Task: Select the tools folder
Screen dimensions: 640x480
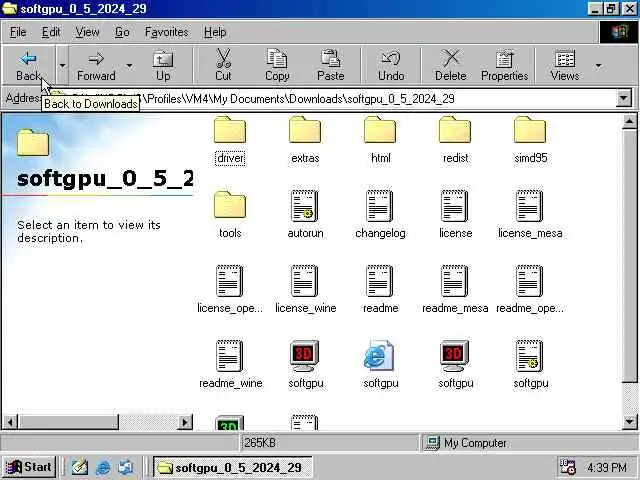Action: coord(230,216)
